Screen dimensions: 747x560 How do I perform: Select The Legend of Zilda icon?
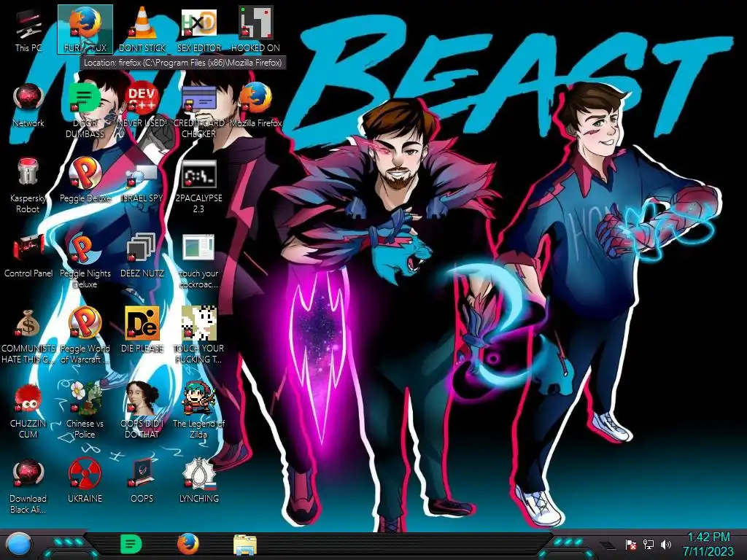199,411
